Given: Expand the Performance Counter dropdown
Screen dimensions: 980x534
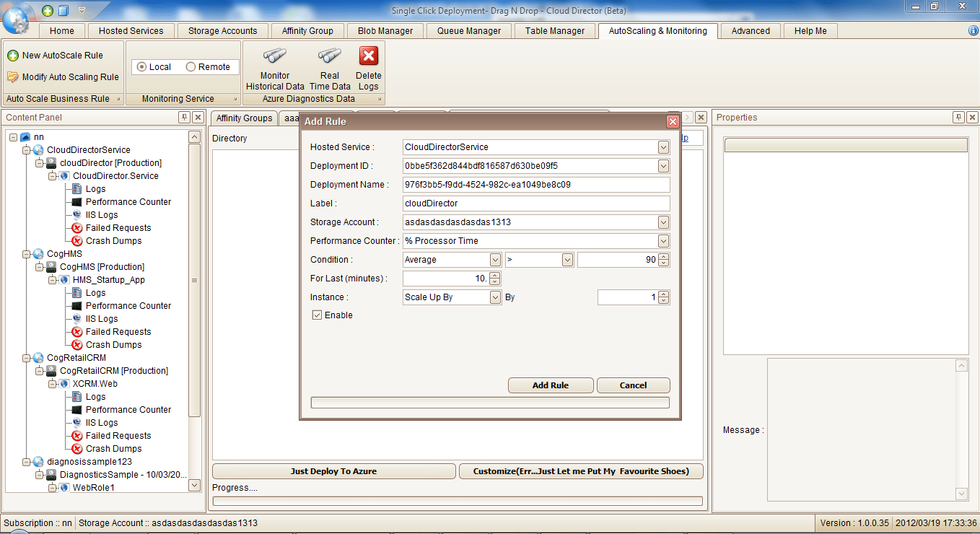Looking at the screenshot, I should tap(663, 241).
